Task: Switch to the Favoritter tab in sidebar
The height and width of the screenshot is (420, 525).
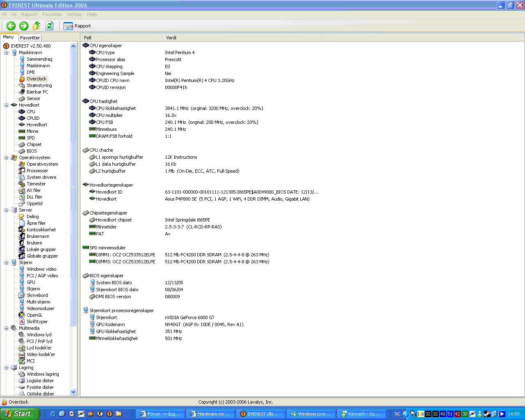Action: pos(30,37)
